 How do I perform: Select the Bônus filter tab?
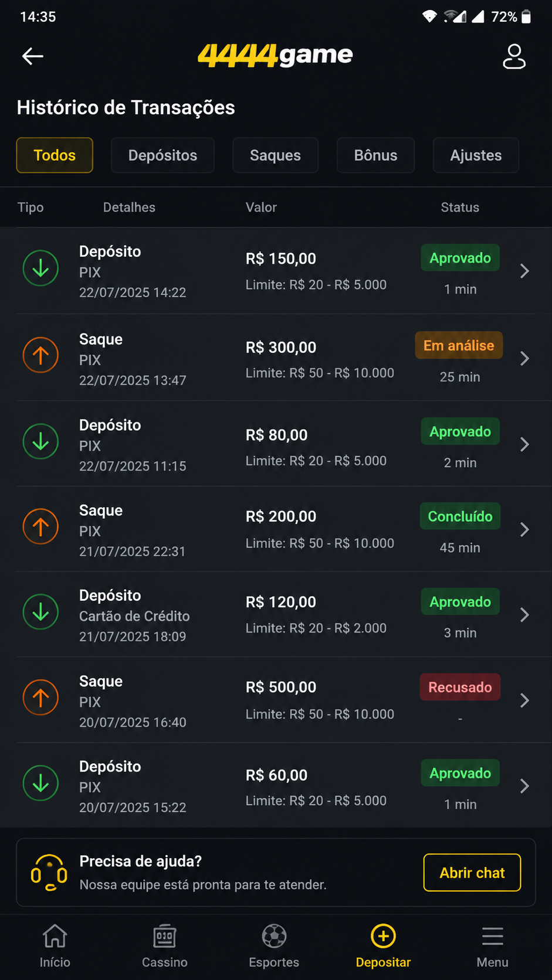[375, 155]
